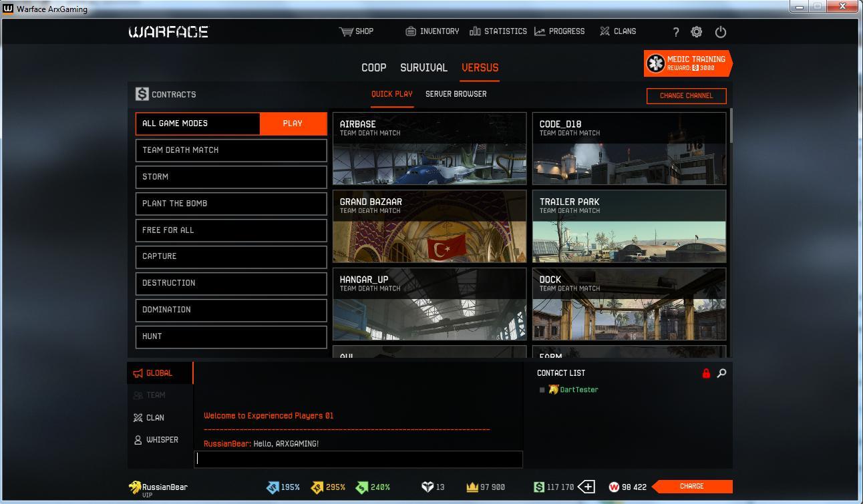The image size is (863, 504).
Task: Click the 295% booster icon
Action: pos(317,487)
